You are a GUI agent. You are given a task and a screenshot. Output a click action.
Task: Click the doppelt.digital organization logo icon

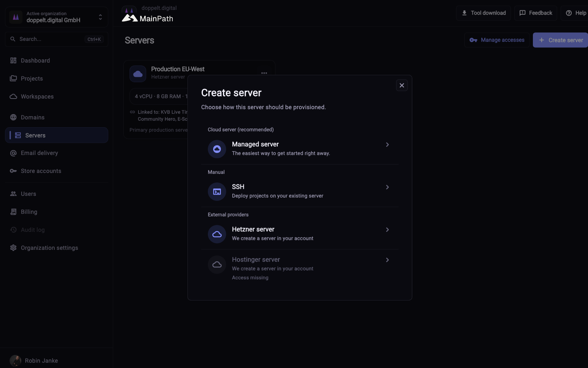tap(16, 17)
